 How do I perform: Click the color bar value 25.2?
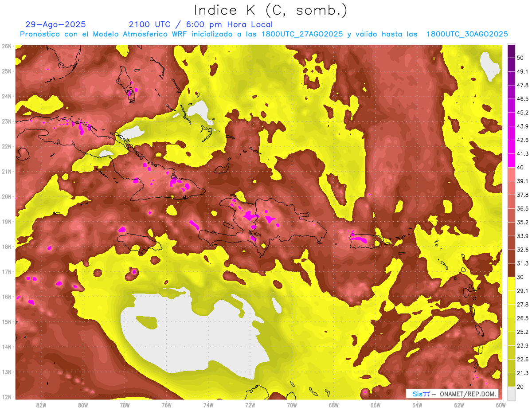pos(522,332)
